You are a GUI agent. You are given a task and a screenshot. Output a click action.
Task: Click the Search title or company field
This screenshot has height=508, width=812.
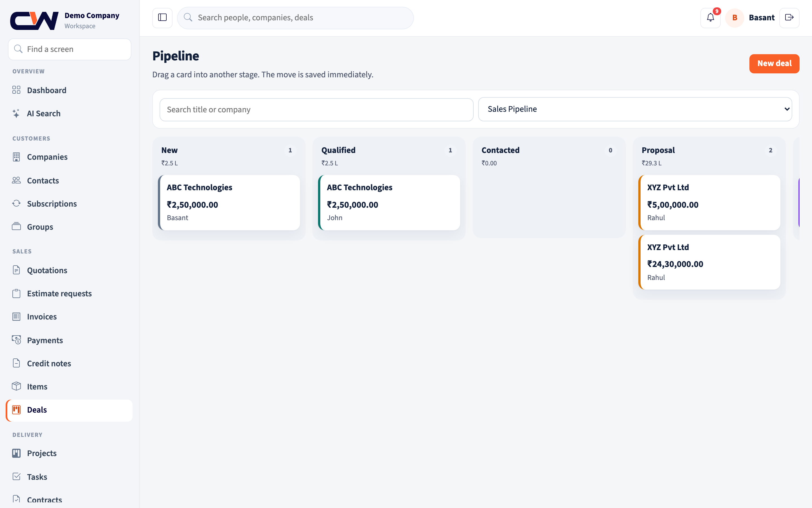click(316, 110)
